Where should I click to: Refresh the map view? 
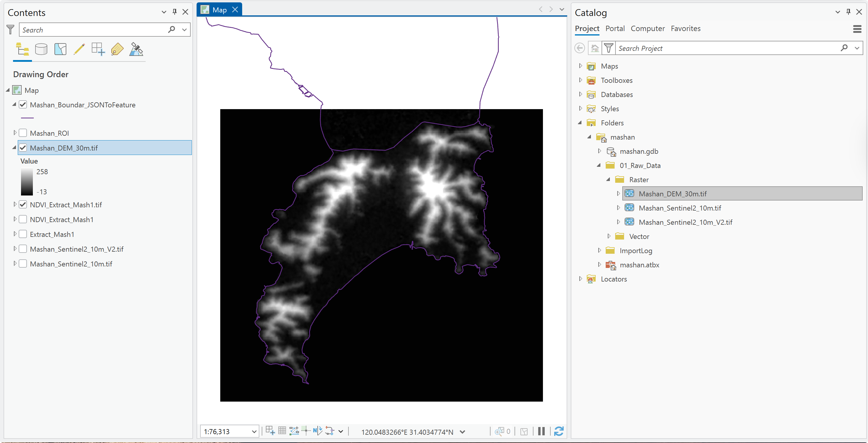pos(559,431)
